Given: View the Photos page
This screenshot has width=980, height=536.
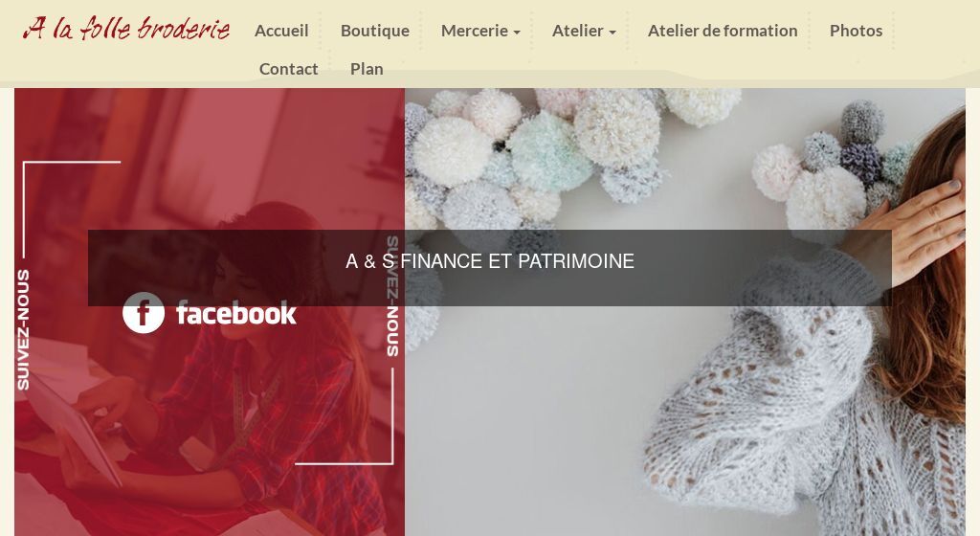Looking at the screenshot, I should point(856,31).
